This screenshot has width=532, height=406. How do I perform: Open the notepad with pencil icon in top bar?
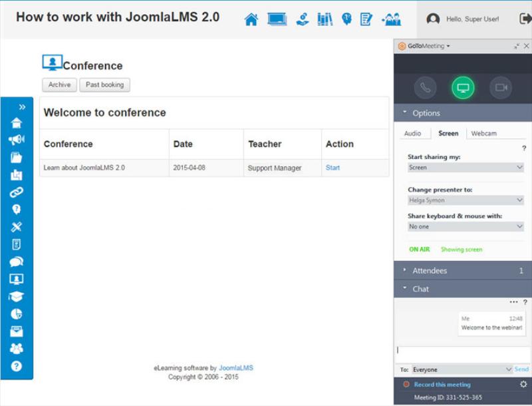366,19
